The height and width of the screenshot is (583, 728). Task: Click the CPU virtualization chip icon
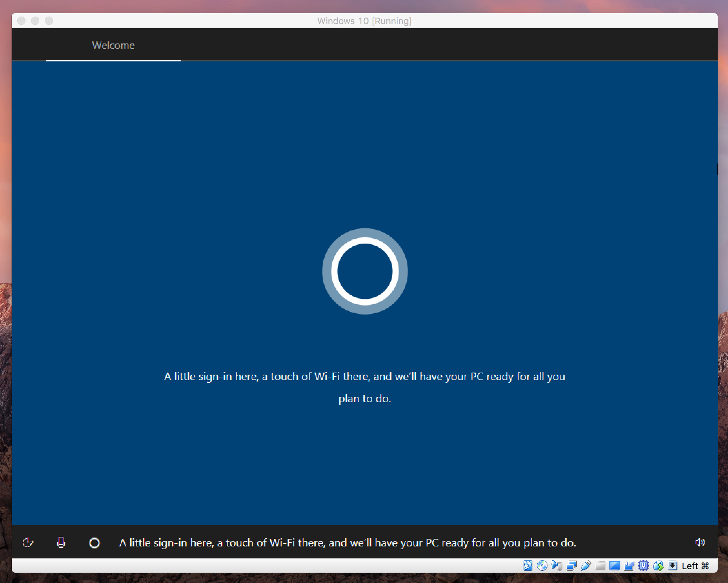tap(644, 566)
